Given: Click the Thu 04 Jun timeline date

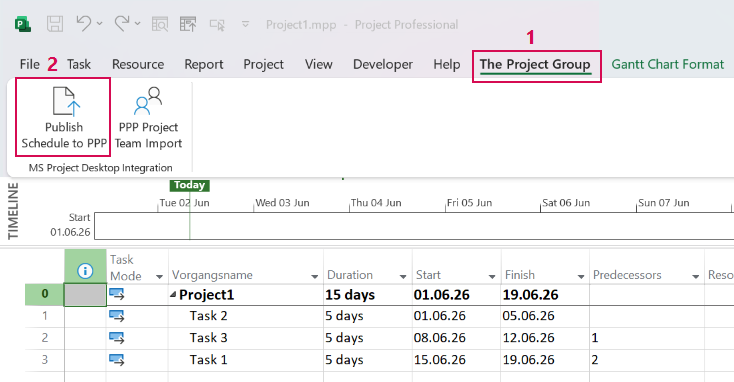Looking at the screenshot, I should click(x=376, y=203).
